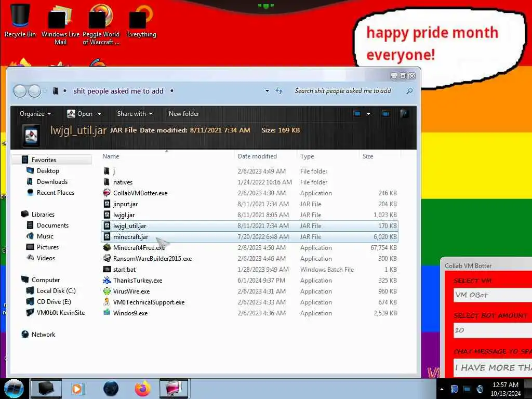Open Local Disk (C:)
532x399 pixels.
click(56, 291)
